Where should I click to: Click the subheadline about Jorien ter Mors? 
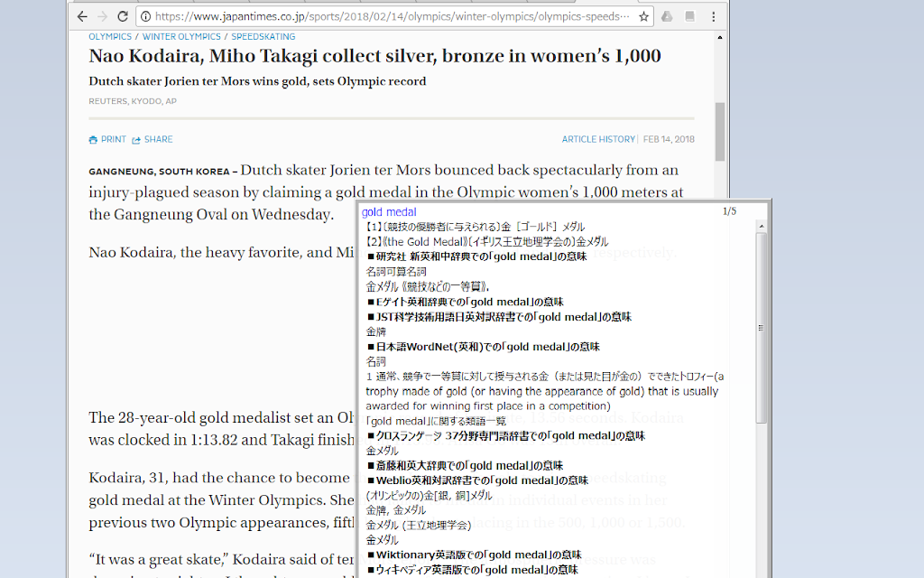[257, 81]
